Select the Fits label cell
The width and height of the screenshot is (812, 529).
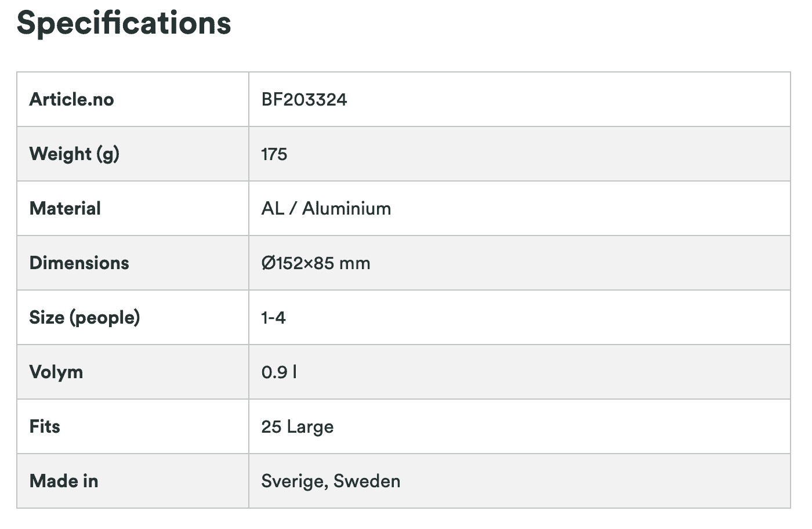(133, 426)
